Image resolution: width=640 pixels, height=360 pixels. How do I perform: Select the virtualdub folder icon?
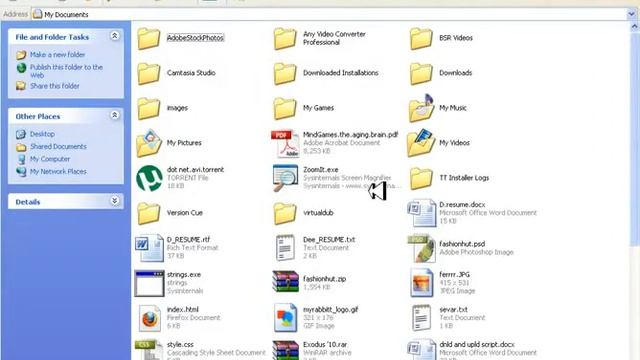pyautogui.click(x=285, y=213)
